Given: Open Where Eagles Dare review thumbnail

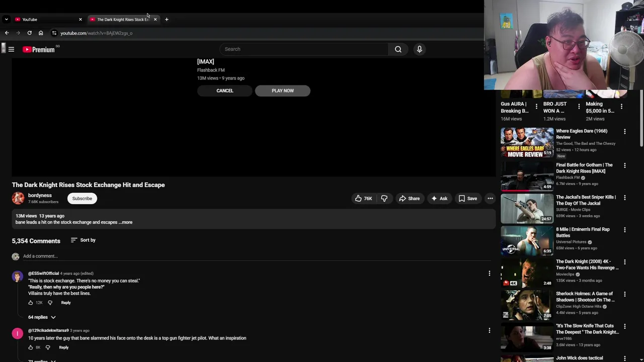Looking at the screenshot, I should [527, 143].
